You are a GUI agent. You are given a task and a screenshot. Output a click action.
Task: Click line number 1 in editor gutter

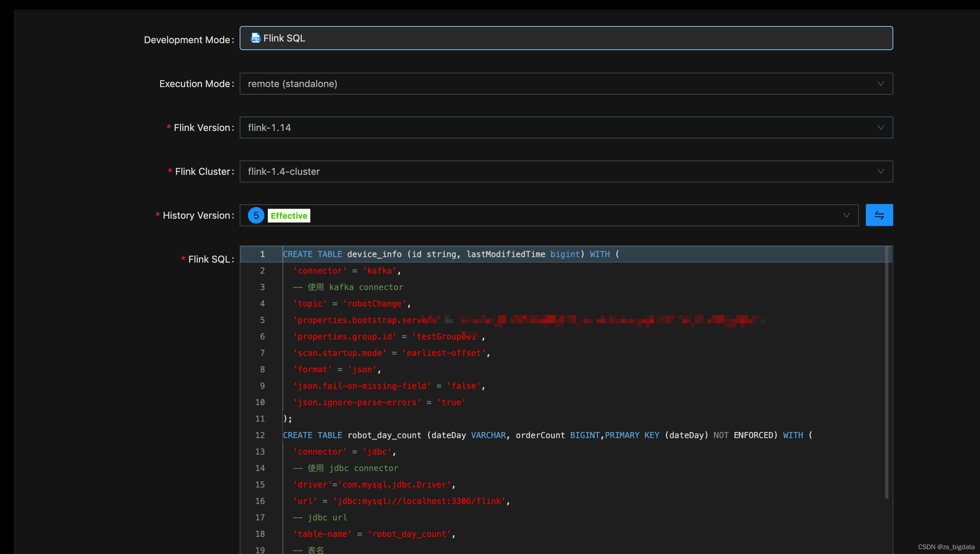click(x=262, y=254)
